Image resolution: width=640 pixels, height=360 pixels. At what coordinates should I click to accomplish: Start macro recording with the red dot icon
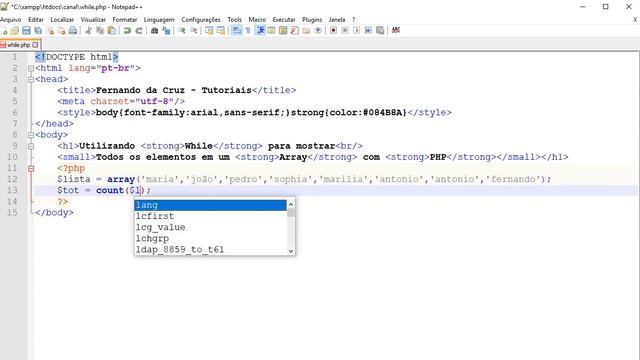pyautogui.click(x=333, y=31)
